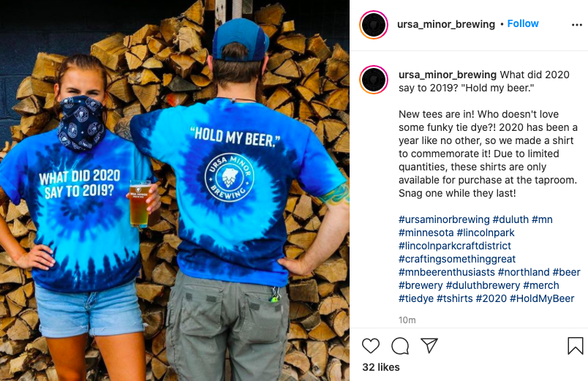Open the #lincolnparkcraftdistrict hashtag
588x381 pixels.
tap(454, 246)
